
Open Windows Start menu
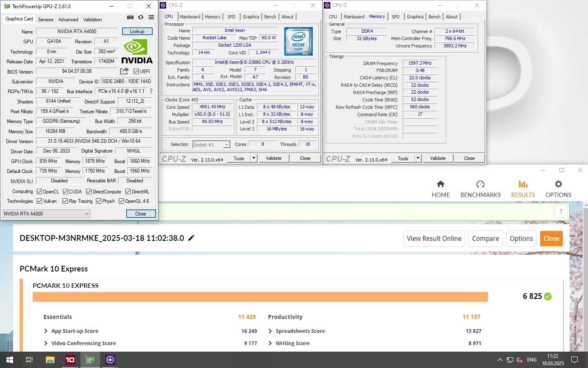click(x=10, y=360)
